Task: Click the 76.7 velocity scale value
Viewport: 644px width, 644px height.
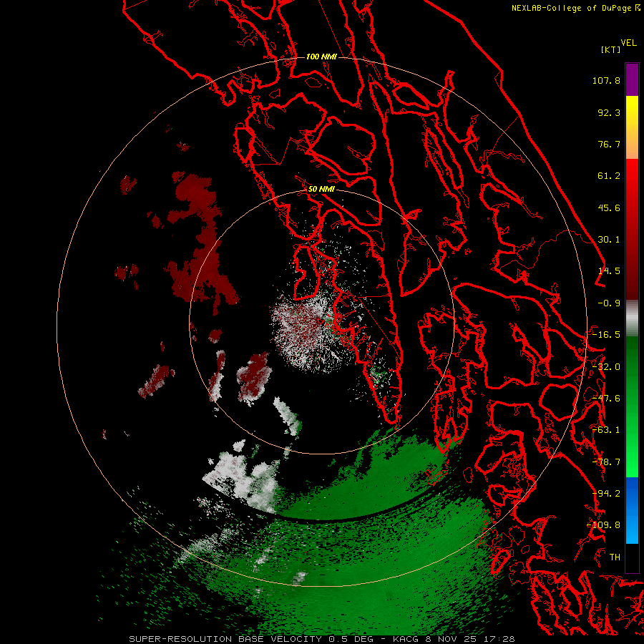Action: (609, 144)
